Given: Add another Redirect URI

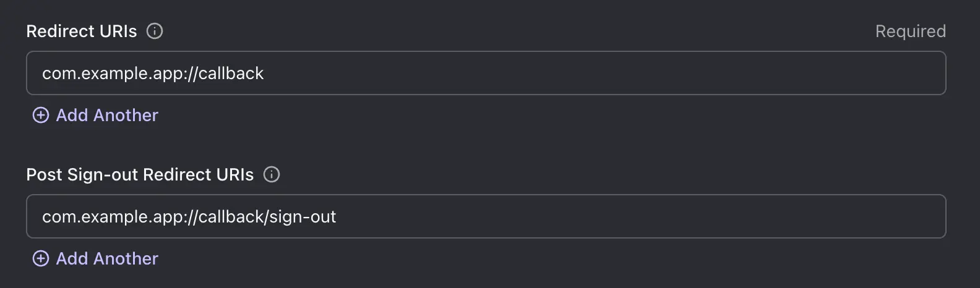Looking at the screenshot, I should 106,116.
